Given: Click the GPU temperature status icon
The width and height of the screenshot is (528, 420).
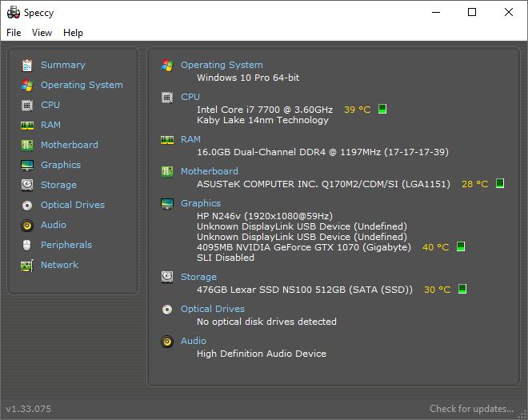Looking at the screenshot, I should tap(461, 246).
